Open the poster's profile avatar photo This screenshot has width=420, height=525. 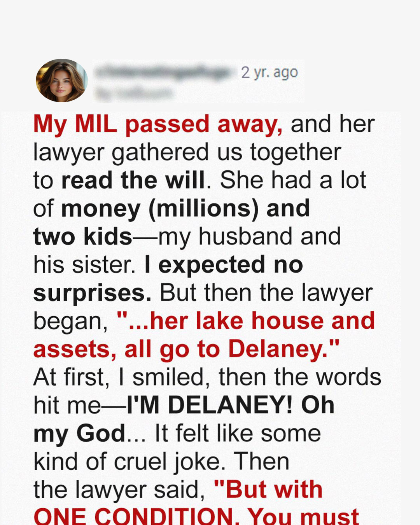click(61, 80)
